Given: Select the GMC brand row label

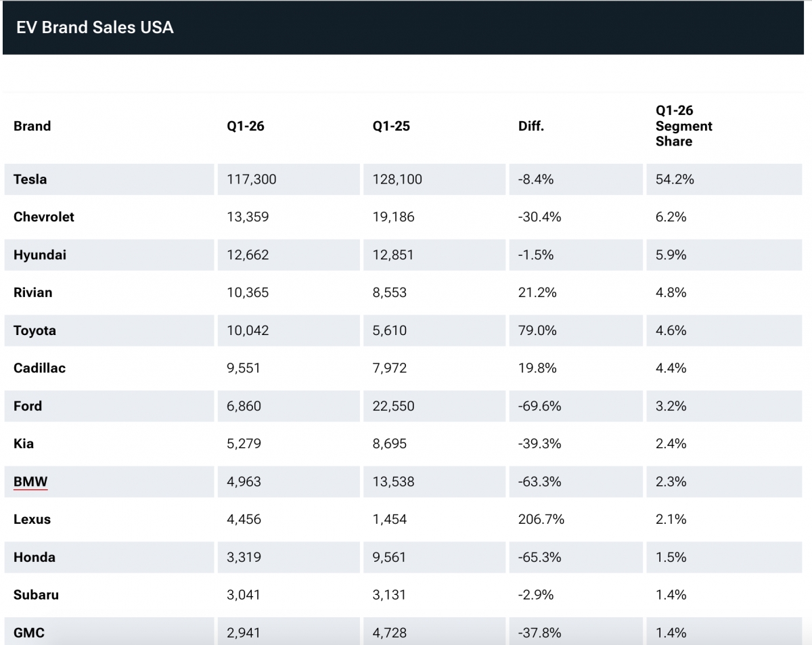Looking at the screenshot, I should (x=29, y=633).
